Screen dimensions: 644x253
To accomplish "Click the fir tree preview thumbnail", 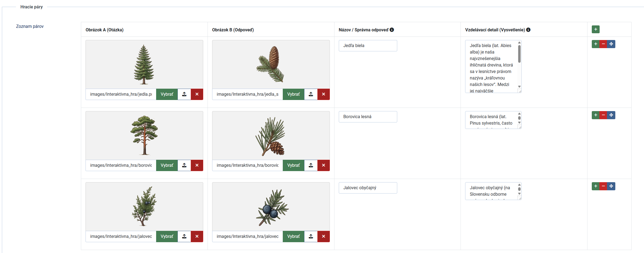I will coord(144,65).
